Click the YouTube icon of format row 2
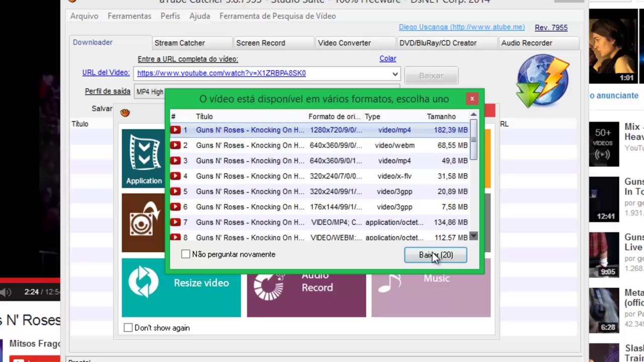Viewport: 644px width, 362px height. coord(175,145)
